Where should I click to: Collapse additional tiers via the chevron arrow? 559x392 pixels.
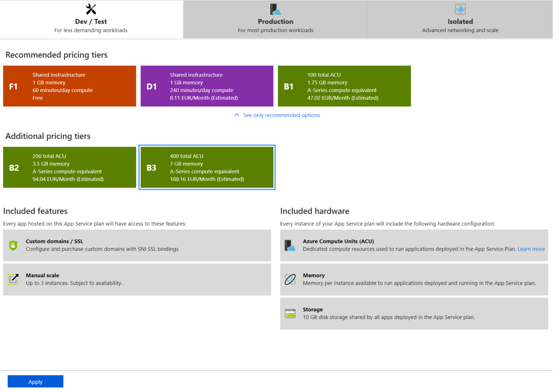click(236, 115)
